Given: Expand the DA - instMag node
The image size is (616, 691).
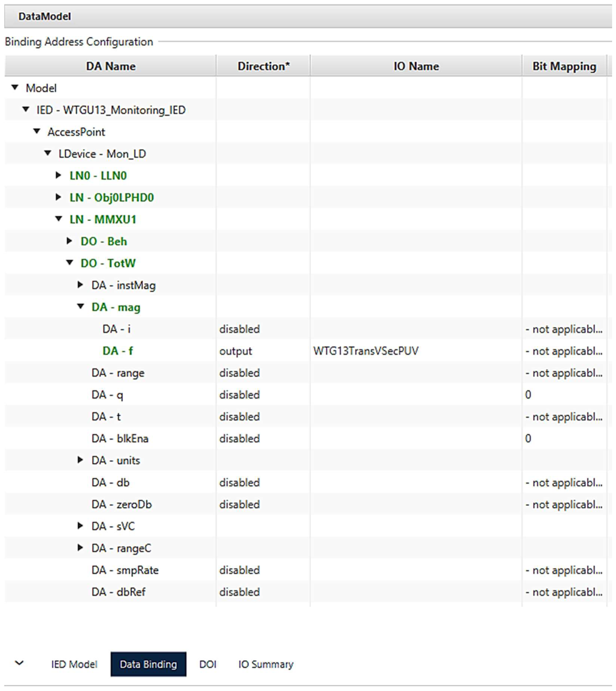Looking at the screenshot, I should (x=80, y=285).
